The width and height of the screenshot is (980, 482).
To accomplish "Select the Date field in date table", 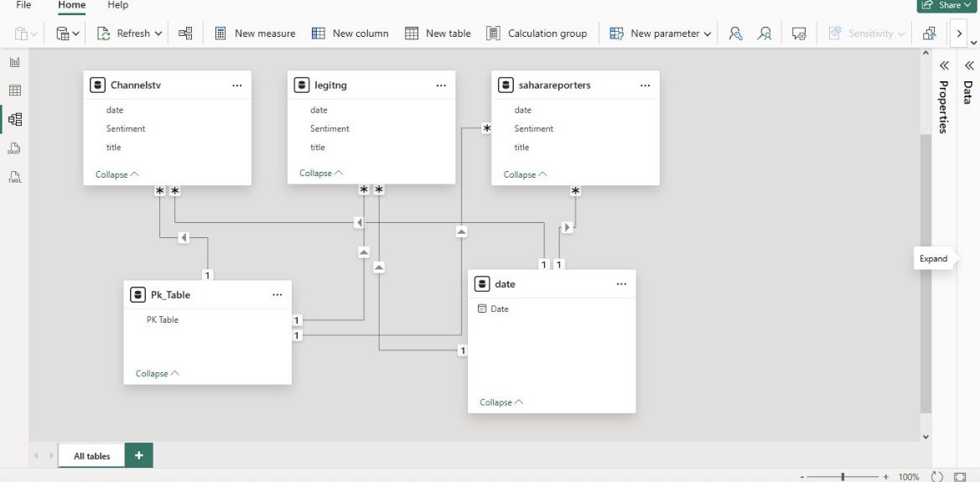I will pos(500,308).
